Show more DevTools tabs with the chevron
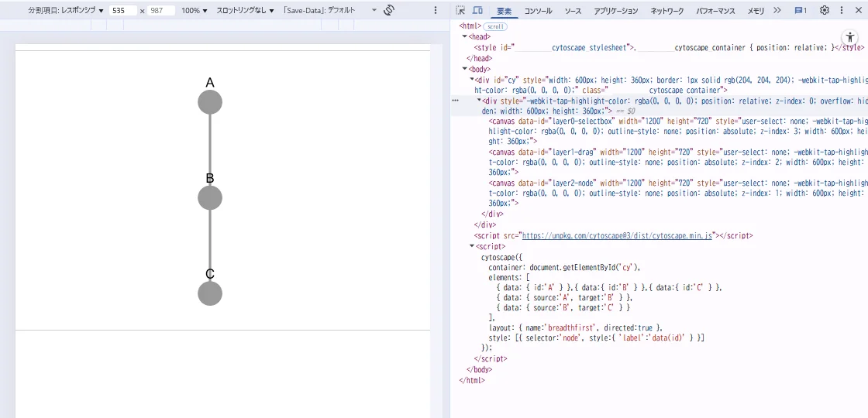This screenshot has width=868, height=418. [x=777, y=11]
